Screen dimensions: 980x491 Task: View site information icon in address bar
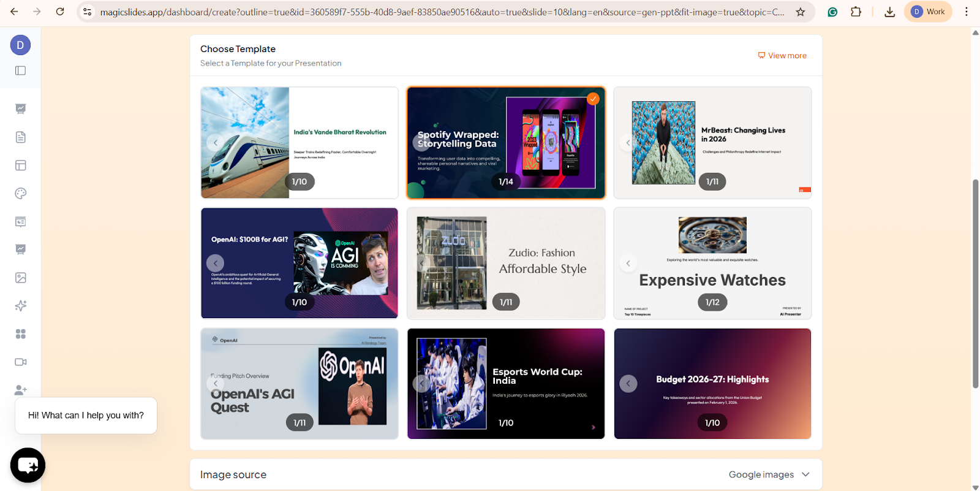click(x=88, y=12)
